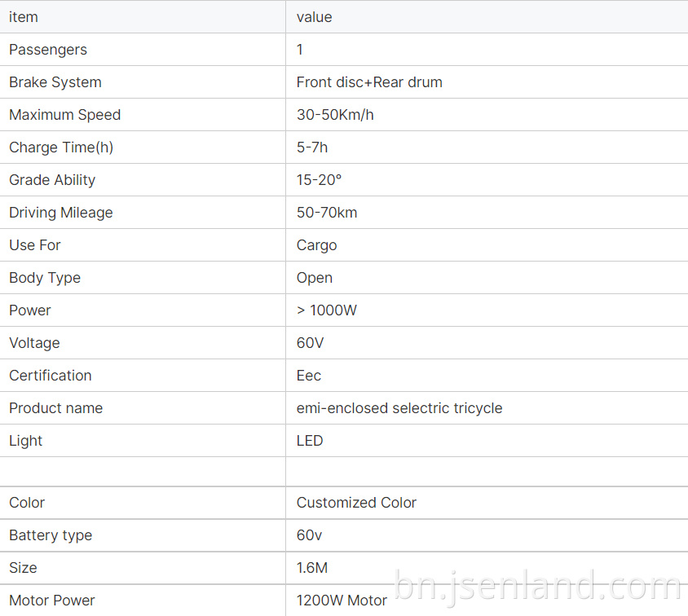This screenshot has width=688, height=616.
Task: Click the '30-50Km/h' speed value
Action: click(x=335, y=115)
